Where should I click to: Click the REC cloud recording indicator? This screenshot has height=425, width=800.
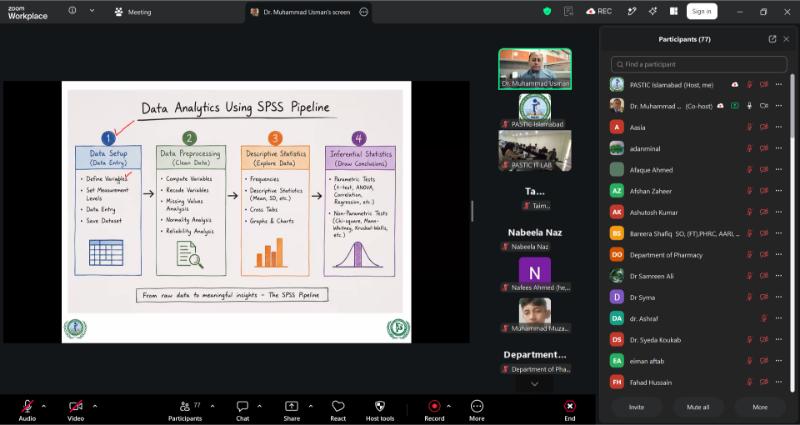[x=599, y=11]
